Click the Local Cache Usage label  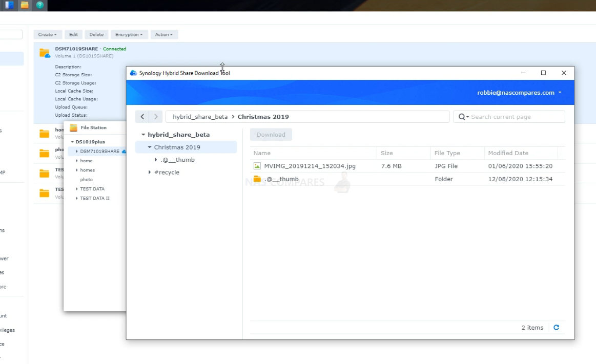76,99
